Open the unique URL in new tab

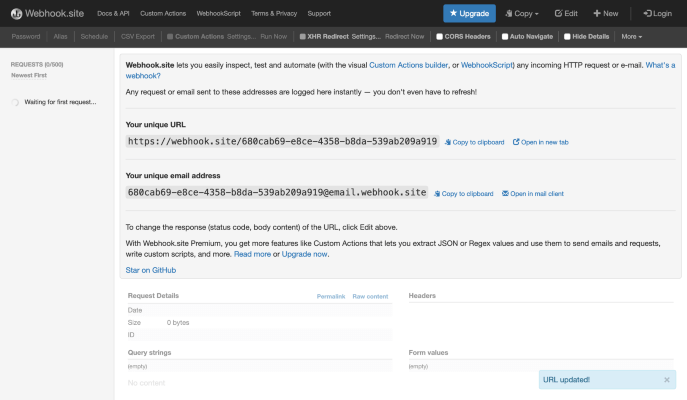pos(541,142)
